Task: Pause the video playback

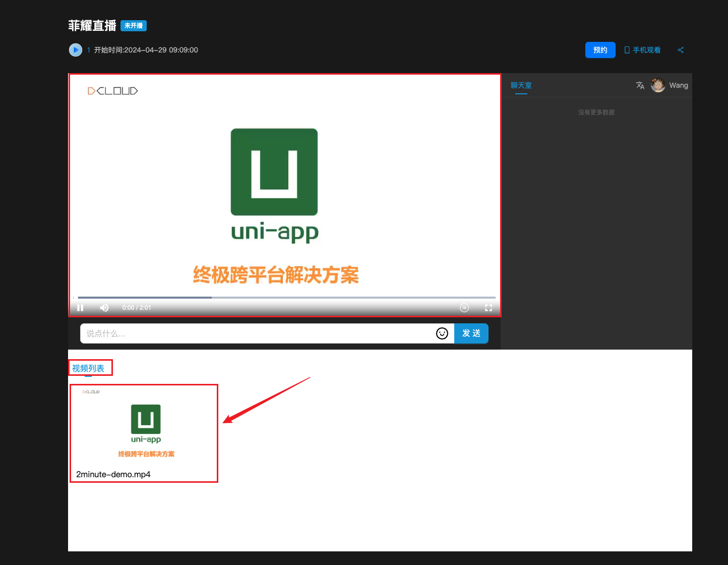Action: (x=80, y=308)
